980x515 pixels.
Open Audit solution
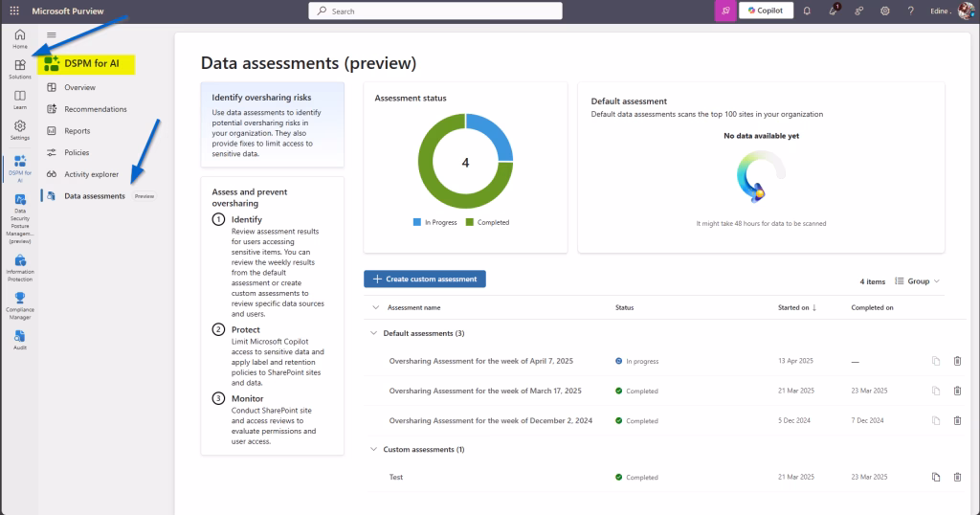click(x=20, y=340)
